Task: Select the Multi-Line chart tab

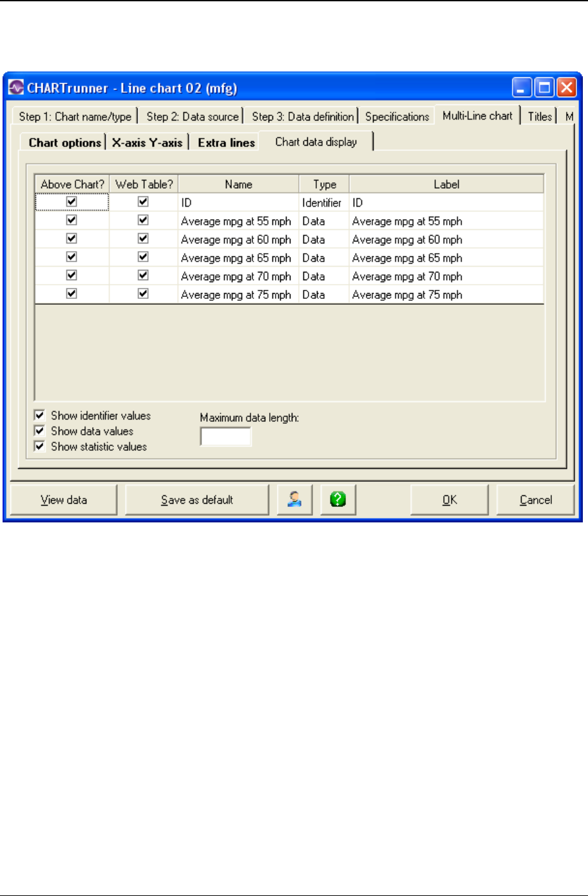Action: pos(477,115)
